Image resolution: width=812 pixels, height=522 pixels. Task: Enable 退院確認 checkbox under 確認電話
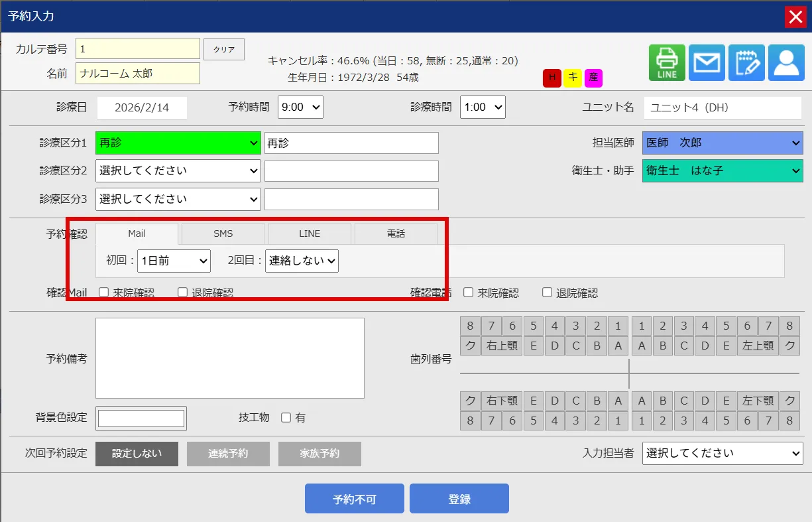click(547, 293)
